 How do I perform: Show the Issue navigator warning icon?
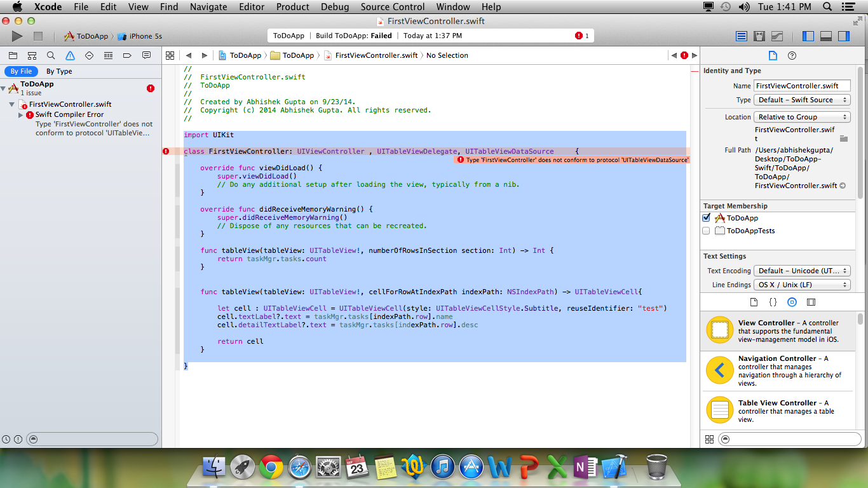tap(70, 55)
